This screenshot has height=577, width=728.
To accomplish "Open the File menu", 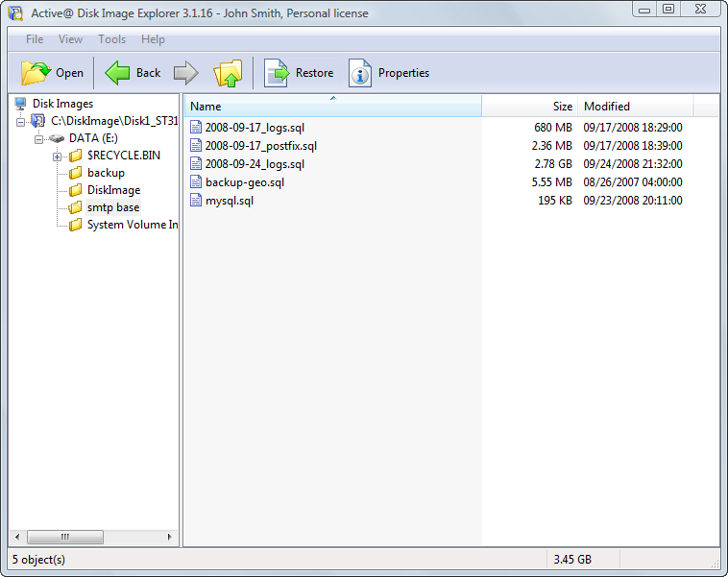I will tap(35, 39).
